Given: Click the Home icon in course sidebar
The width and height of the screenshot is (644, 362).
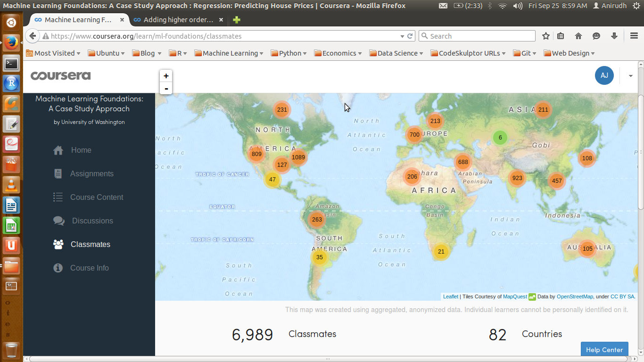Looking at the screenshot, I should pos(58,150).
